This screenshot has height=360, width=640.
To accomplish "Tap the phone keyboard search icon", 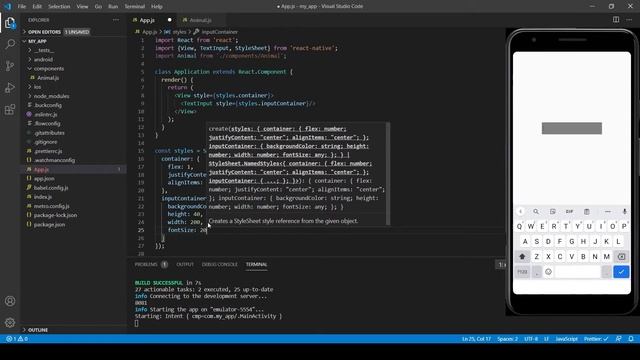I will pyautogui.click(x=536, y=211).
